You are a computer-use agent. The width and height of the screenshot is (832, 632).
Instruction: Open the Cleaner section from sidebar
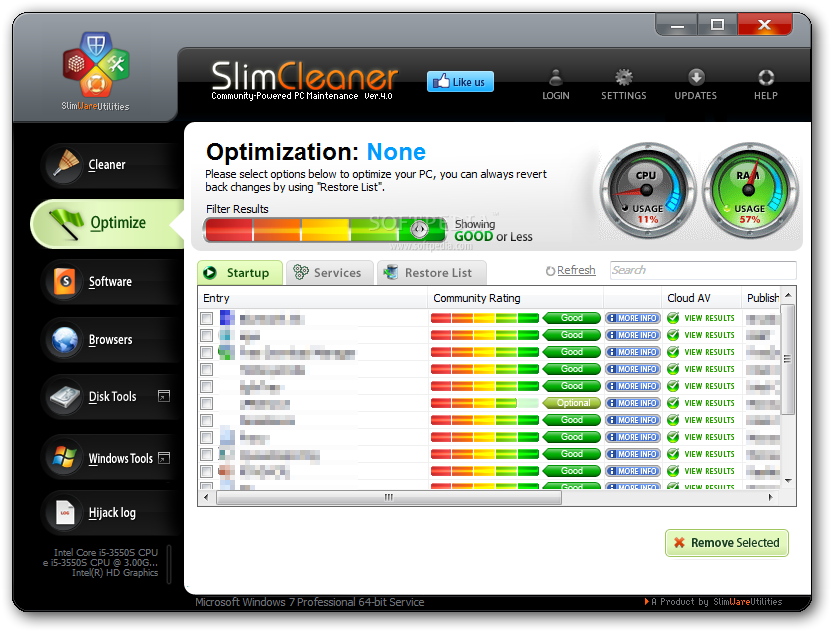coord(106,165)
